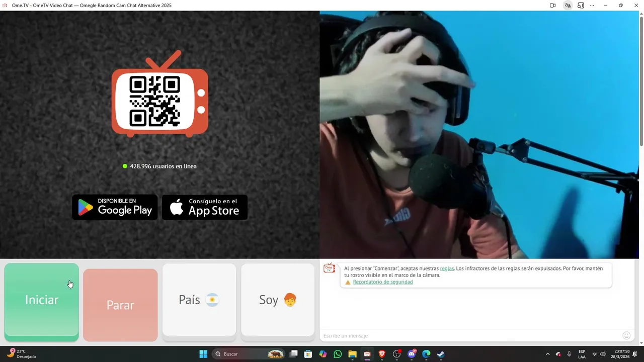Viewport: 644px width, 362px height.
Task: Click the OmeTV logo in chat notice
Action: coord(329,268)
